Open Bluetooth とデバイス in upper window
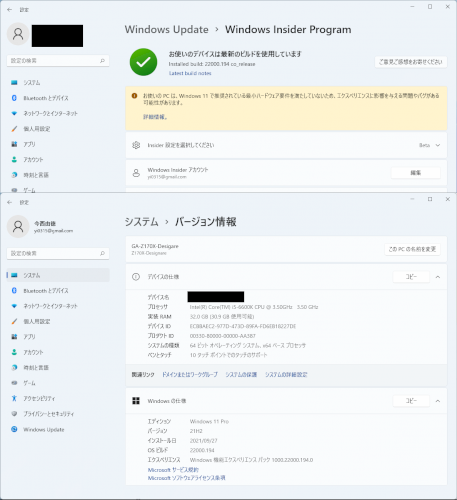Image resolution: width=457 pixels, height=500 pixels. tap(46, 98)
